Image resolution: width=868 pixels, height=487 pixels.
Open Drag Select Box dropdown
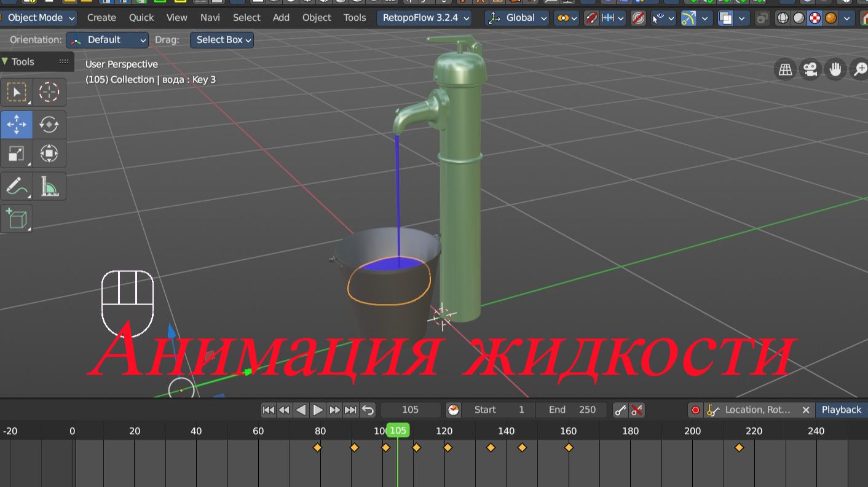[222, 40]
